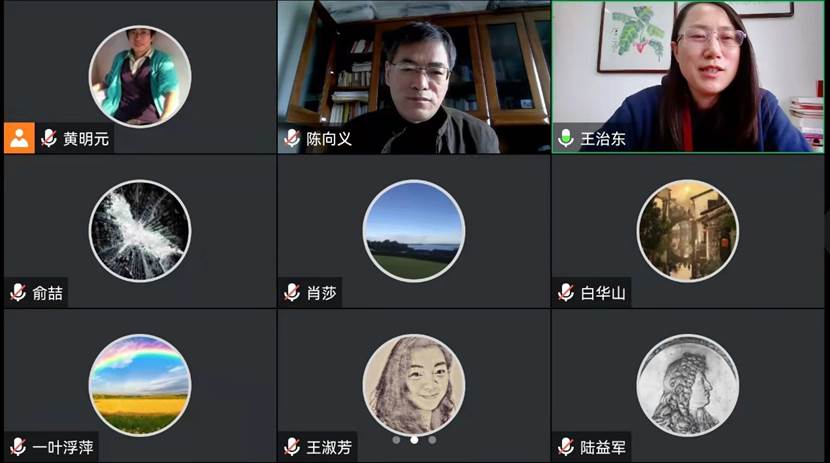Select the sky landscape avatar of 肖莎
The height and width of the screenshot is (463, 830).
pos(414,231)
